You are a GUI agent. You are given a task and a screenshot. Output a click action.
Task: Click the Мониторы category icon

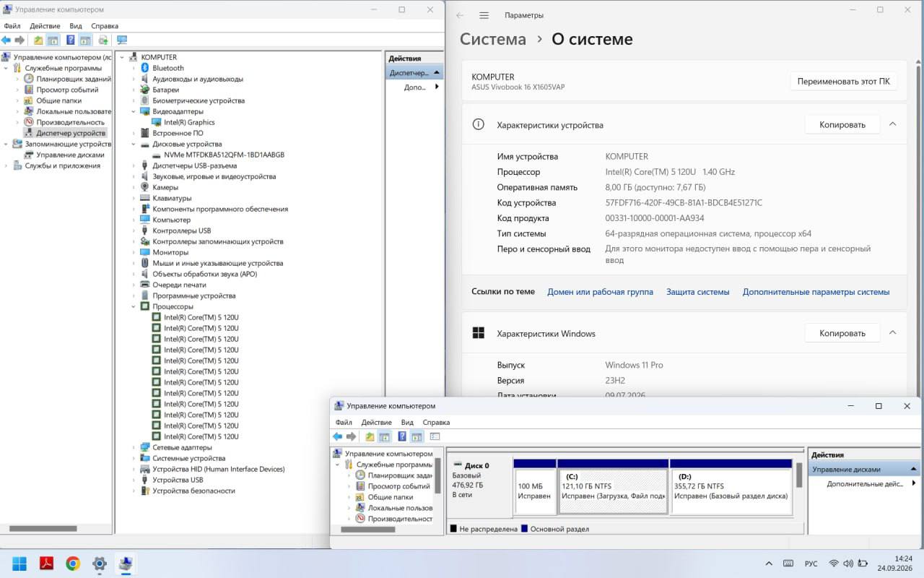pyautogui.click(x=145, y=252)
